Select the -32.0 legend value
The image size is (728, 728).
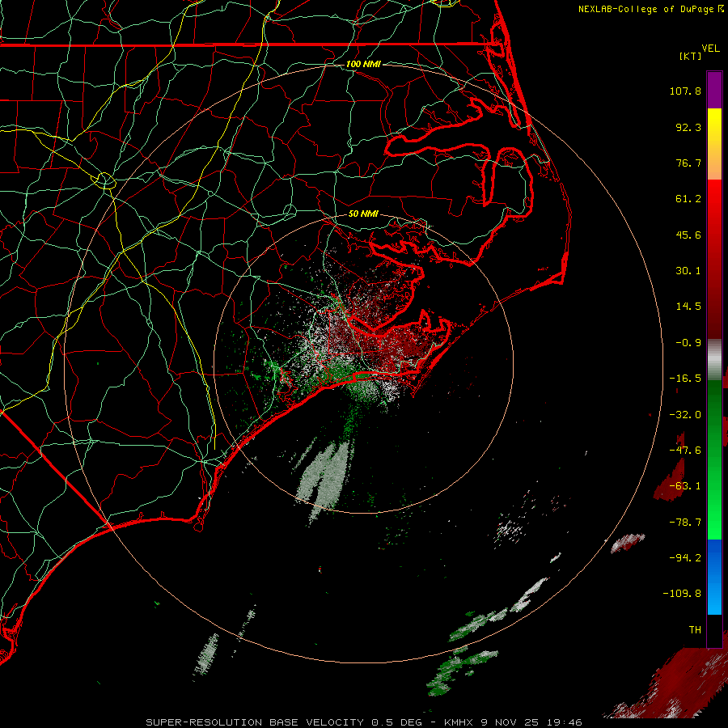pyautogui.click(x=685, y=415)
